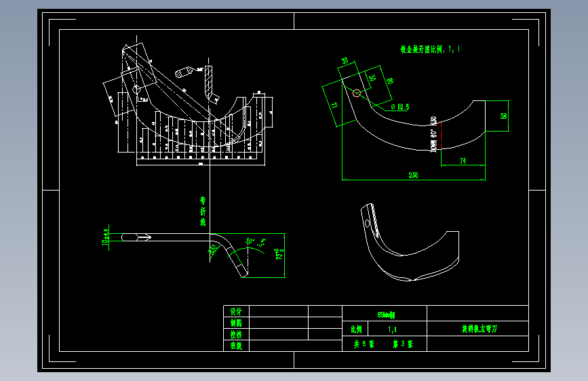Select the "DOWN 60° R30" bend annotation
Image resolution: width=588 pixels, height=381 pixels.
(x=433, y=134)
